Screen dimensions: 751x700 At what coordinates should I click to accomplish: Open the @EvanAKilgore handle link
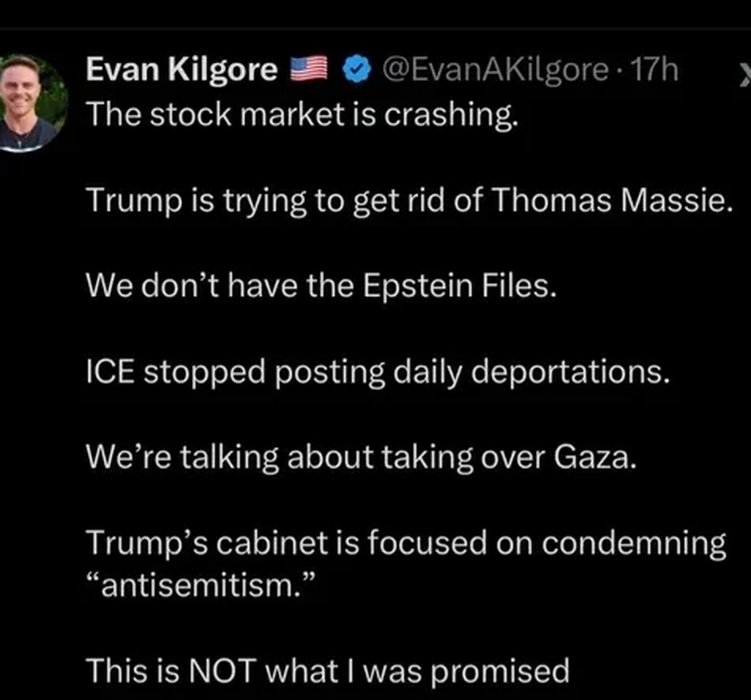coord(491,70)
